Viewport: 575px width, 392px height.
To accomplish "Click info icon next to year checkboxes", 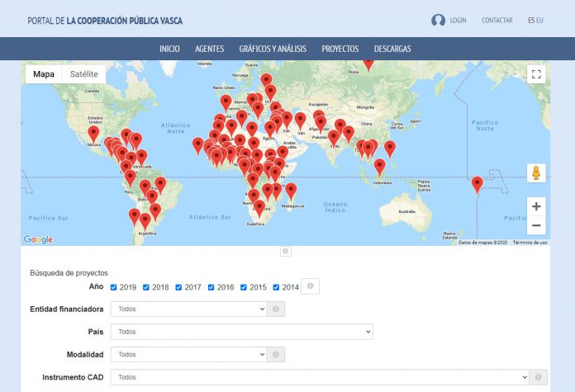I will click(x=311, y=286).
